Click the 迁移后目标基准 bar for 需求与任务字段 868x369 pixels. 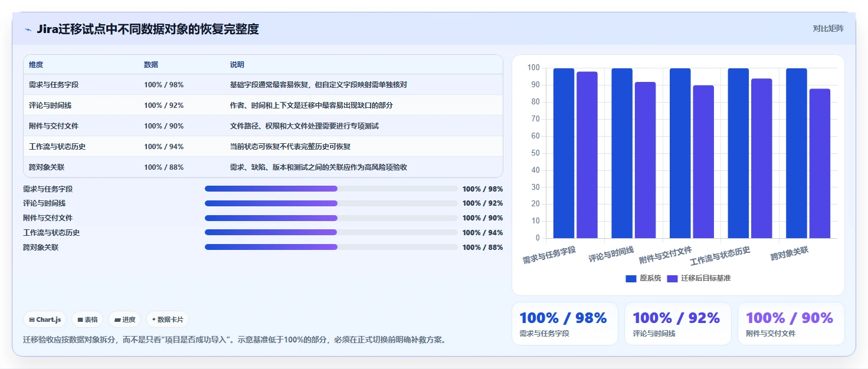coord(587,155)
